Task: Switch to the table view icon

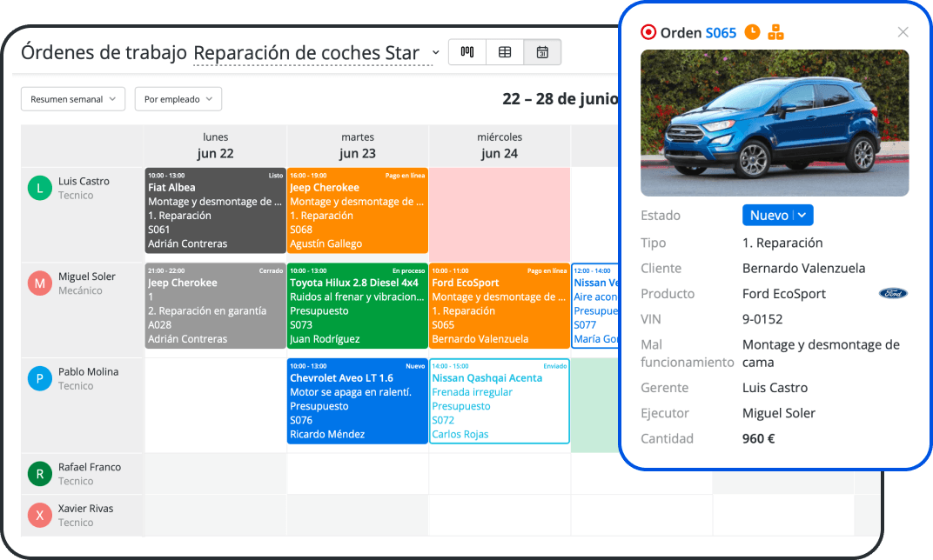Action: [x=505, y=52]
